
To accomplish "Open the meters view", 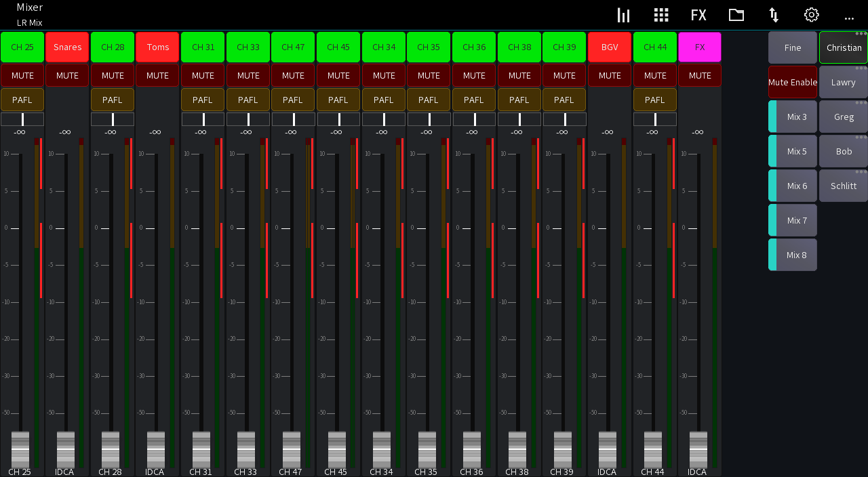I will click(x=623, y=14).
